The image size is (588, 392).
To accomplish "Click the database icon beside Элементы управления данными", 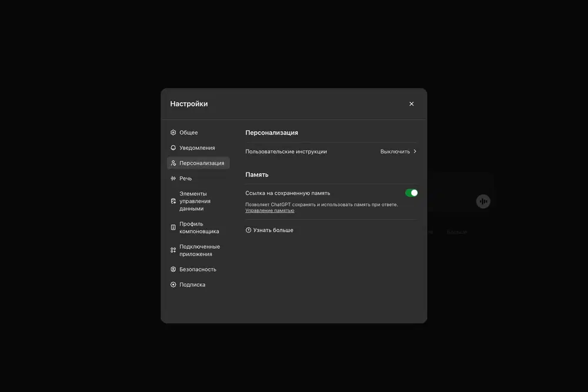I will click(x=173, y=201).
